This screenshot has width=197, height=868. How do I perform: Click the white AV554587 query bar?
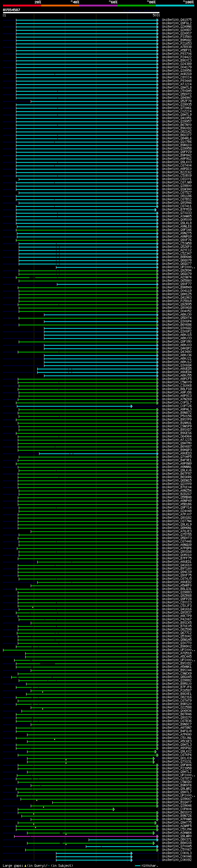click(81, 12)
